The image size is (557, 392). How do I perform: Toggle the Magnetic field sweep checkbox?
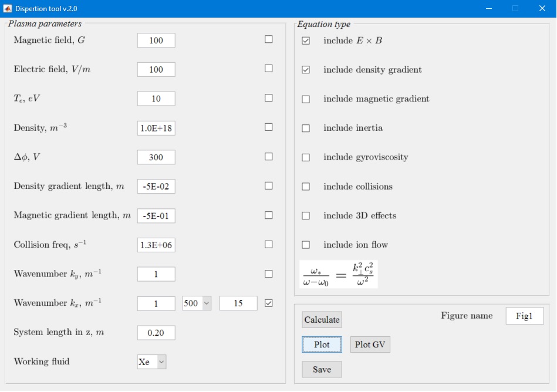tap(269, 39)
